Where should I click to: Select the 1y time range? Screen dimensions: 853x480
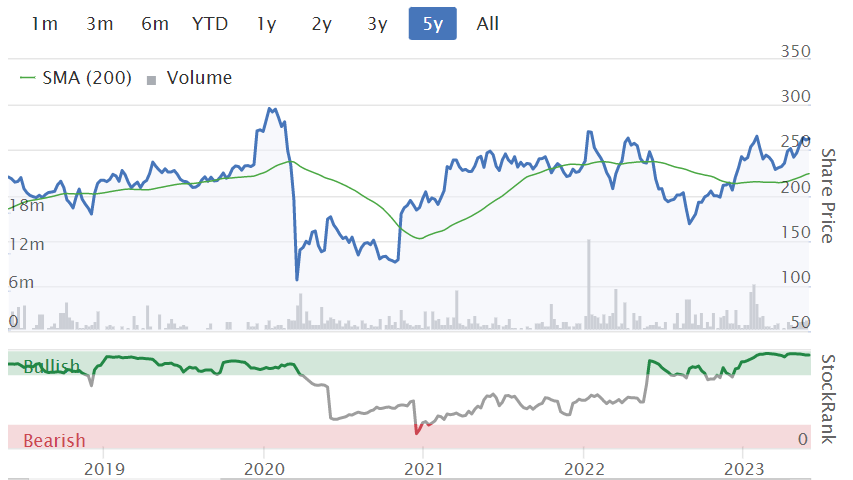pos(266,24)
